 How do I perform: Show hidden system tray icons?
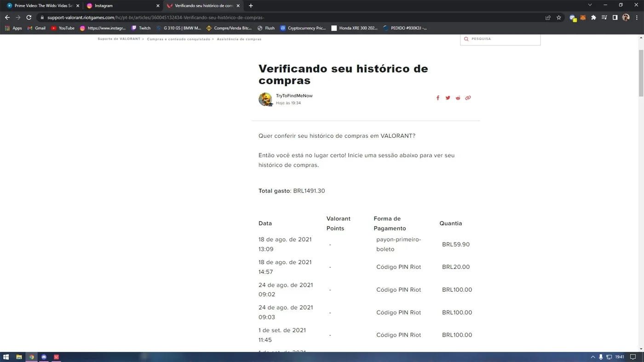point(593,357)
